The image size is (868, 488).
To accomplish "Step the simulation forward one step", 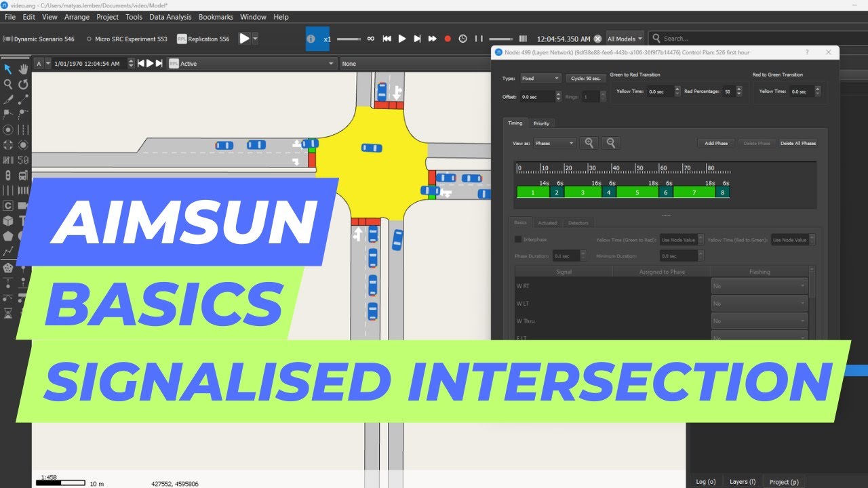I will [417, 39].
